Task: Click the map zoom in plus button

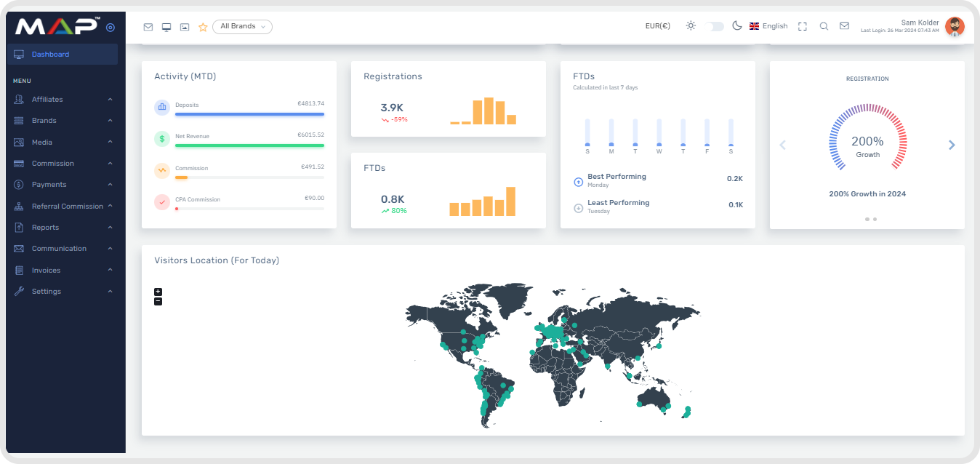Action: click(x=158, y=292)
